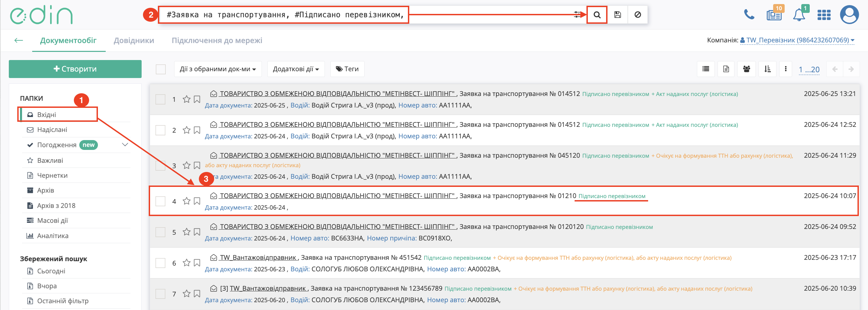This screenshot has width=868, height=310.
Task: Open 'Дії з обраними док-ми' dropdown
Action: (x=218, y=69)
